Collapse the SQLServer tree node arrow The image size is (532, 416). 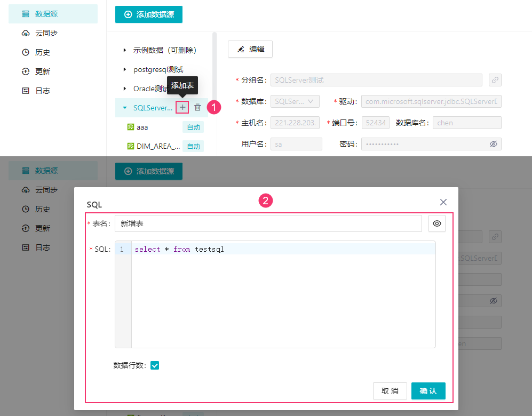pos(125,108)
